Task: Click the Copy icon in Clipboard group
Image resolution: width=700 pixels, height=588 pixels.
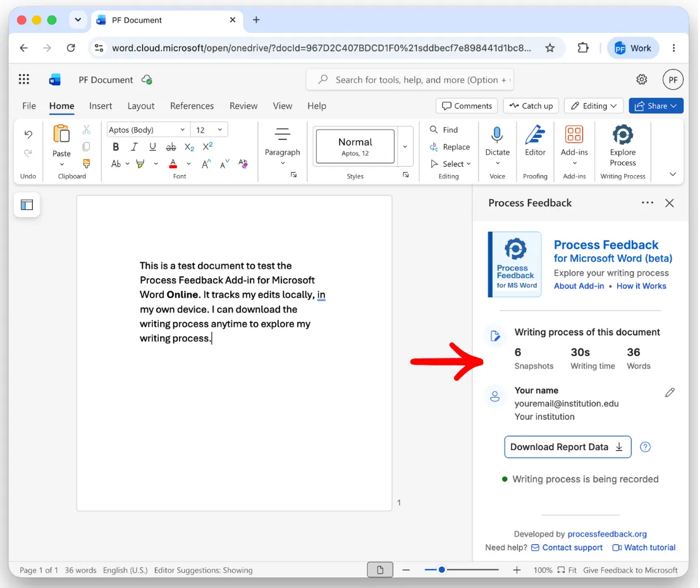Action: tap(87, 147)
